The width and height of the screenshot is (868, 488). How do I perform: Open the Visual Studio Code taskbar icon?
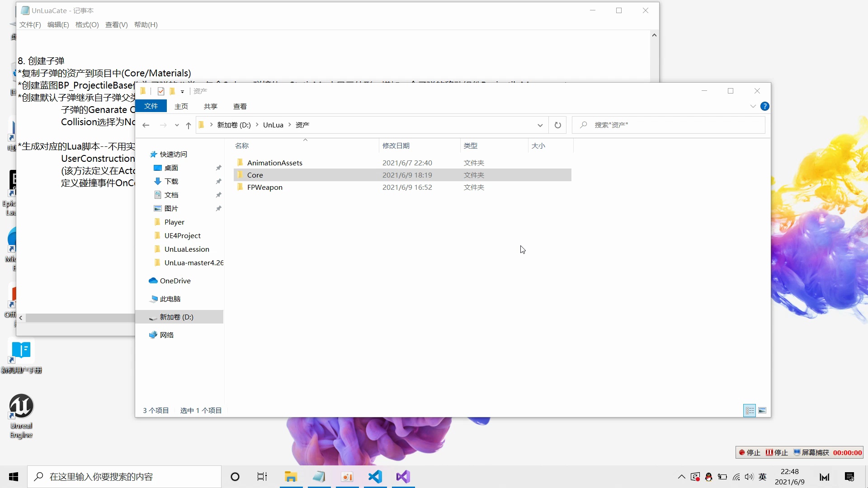point(375,477)
